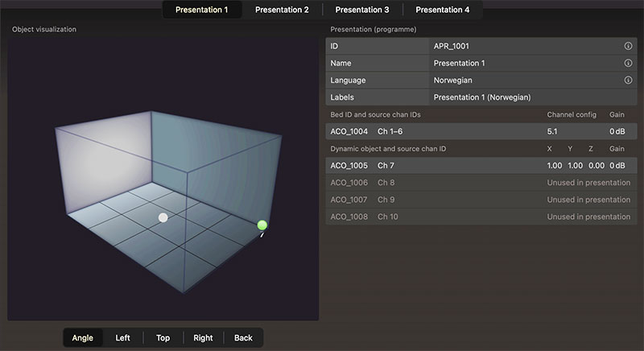
Task: Select the Back view button
Action: (243, 338)
